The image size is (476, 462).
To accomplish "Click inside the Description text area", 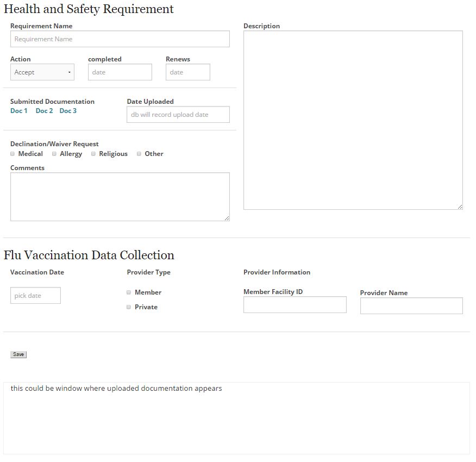I will click(x=353, y=120).
